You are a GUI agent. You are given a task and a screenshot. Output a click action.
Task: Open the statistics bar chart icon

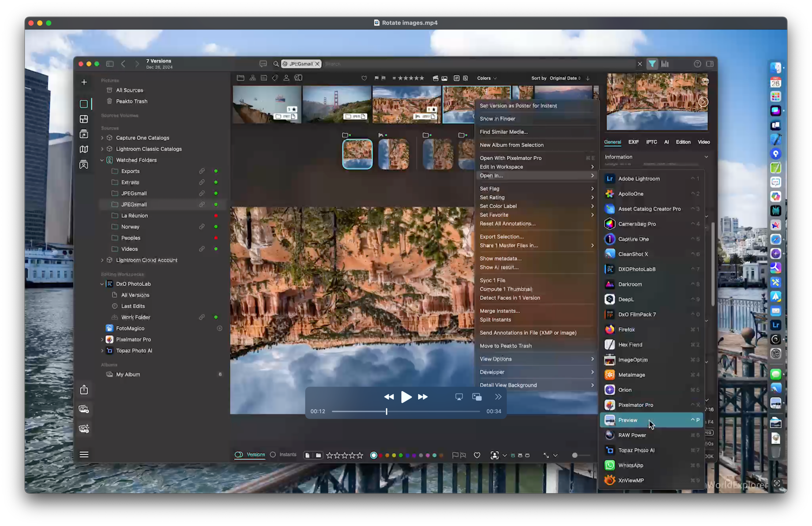pos(665,64)
